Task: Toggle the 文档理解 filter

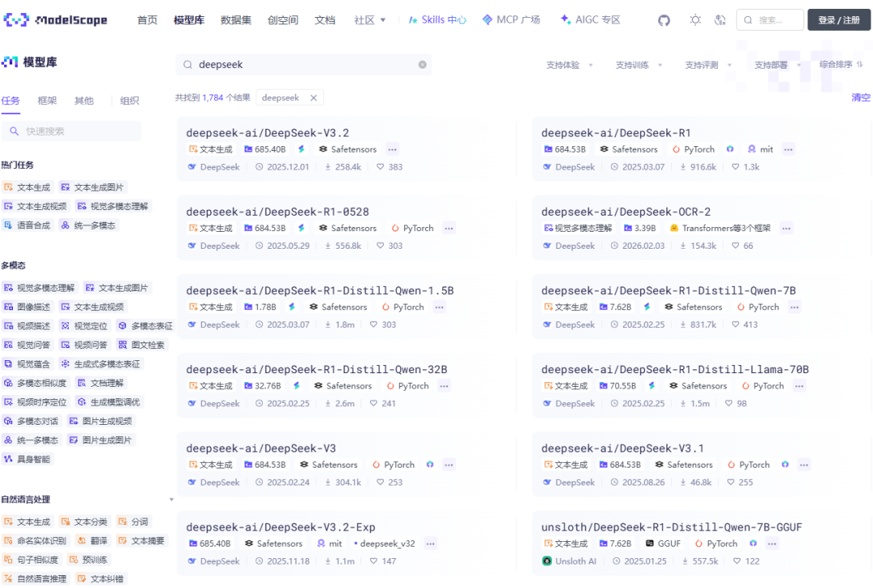Action: (x=101, y=383)
